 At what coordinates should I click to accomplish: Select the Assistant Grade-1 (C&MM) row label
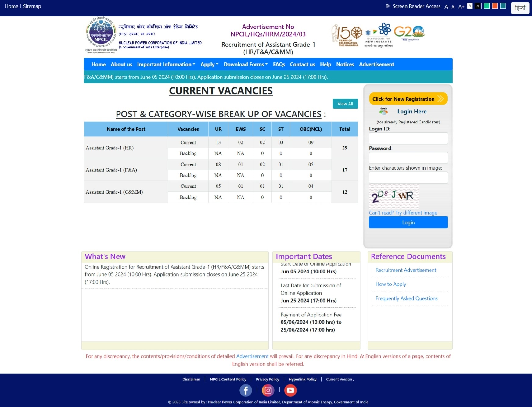click(114, 192)
